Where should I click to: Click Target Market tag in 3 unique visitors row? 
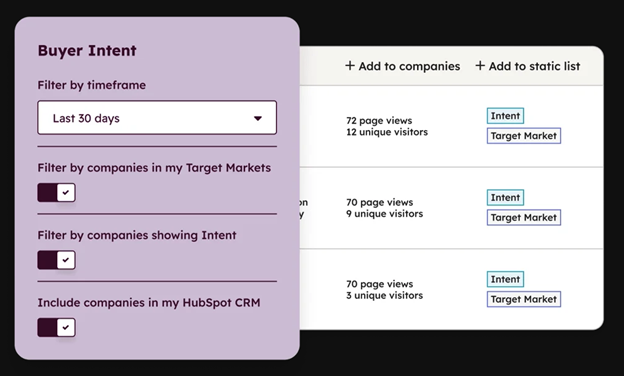[x=524, y=299]
